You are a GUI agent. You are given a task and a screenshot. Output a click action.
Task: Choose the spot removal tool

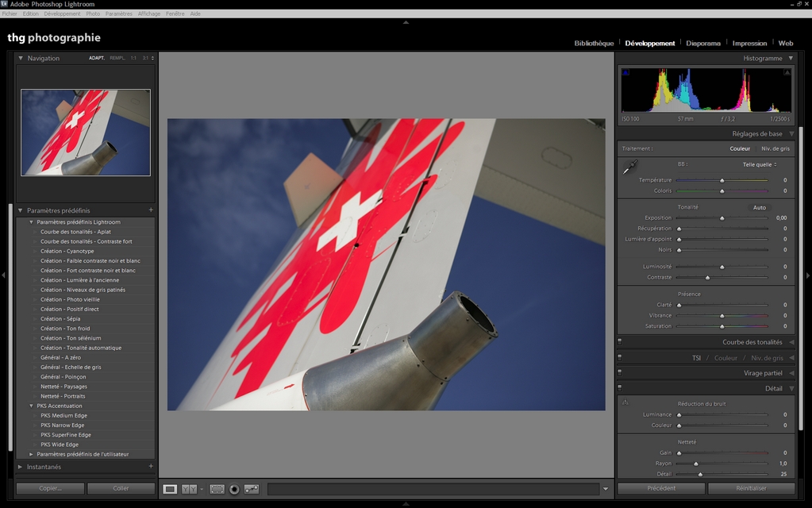coord(252,489)
